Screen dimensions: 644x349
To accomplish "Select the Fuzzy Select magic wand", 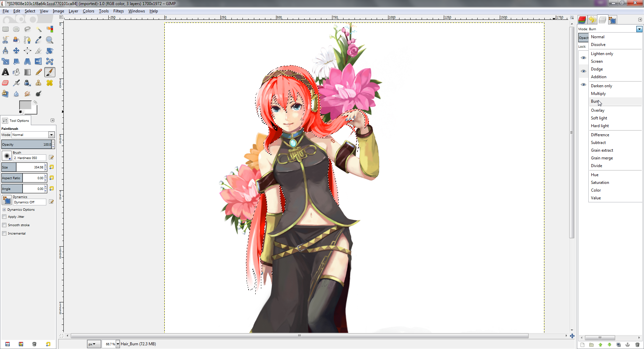I will pos(39,29).
